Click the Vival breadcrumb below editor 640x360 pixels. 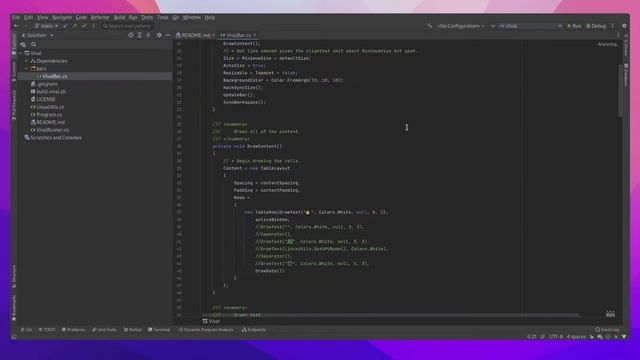coord(211,321)
